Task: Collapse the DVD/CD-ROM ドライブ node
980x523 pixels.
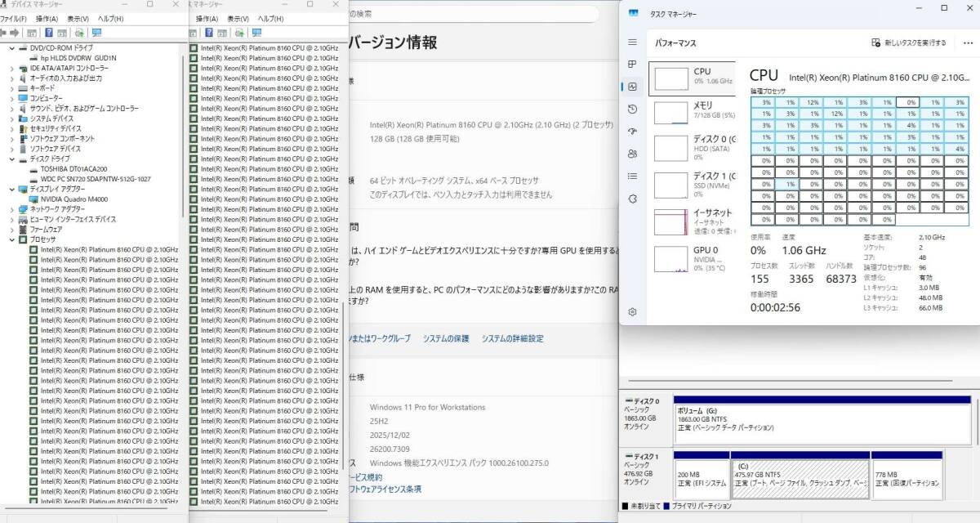Action: (11, 48)
